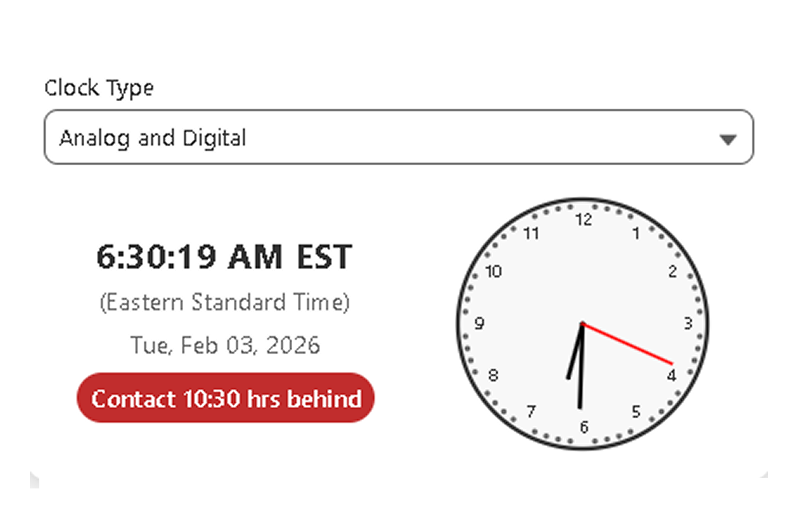Click the 'Contact 10:30 hrs behind' badge
Viewport: 798px width, 532px height.
[x=226, y=398]
